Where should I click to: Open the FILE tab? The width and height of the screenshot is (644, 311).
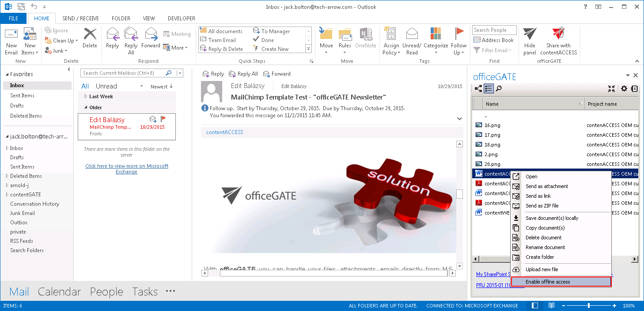(13, 19)
